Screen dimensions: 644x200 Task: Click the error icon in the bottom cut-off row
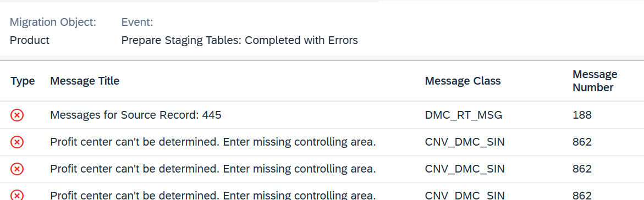click(17, 195)
